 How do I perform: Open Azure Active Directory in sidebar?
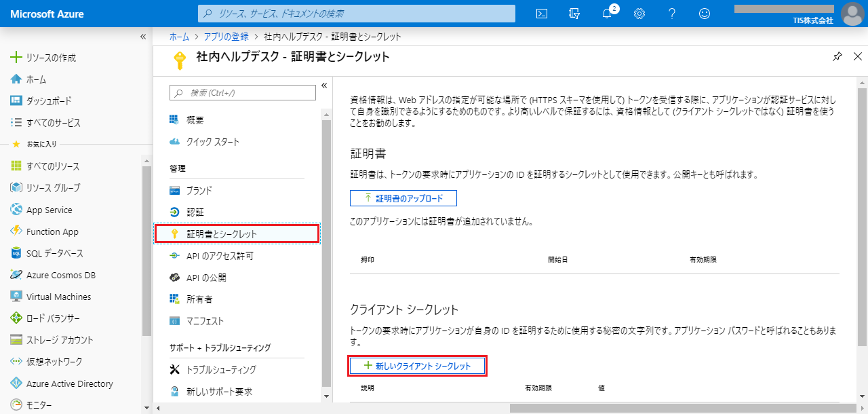pos(71,383)
